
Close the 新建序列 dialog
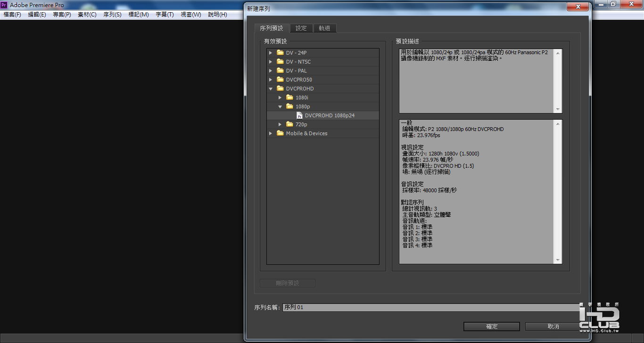coord(577,7)
